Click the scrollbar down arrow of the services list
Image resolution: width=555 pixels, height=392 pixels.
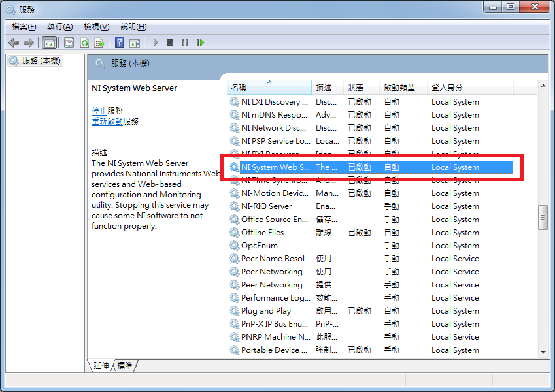[543, 352]
